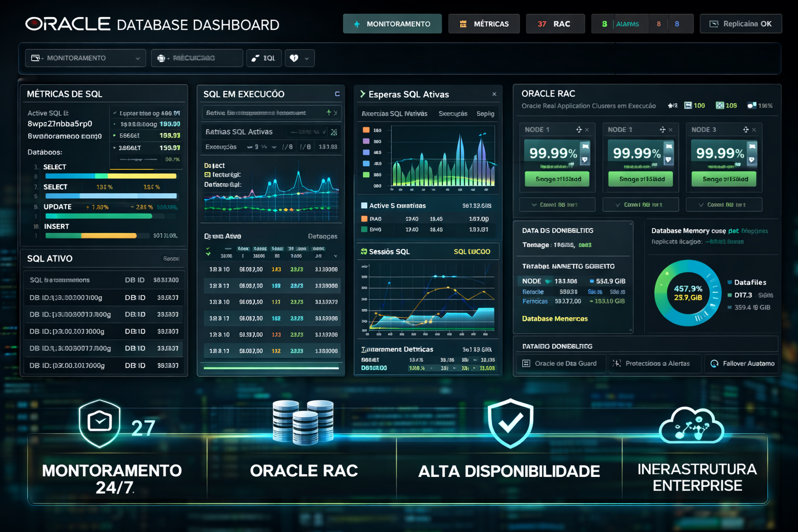Toggle the Active S checkbox in Esperas panel
The width and height of the screenshot is (798, 532).
(364, 206)
